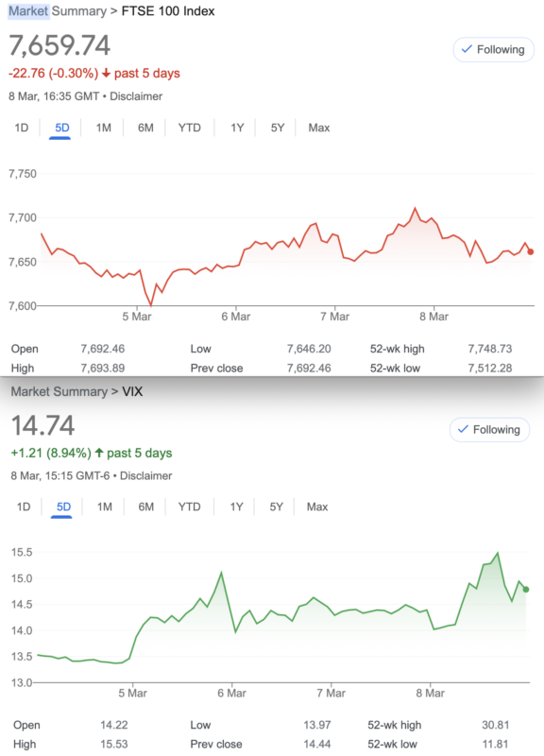The image size is (544, 756).
Task: Show the VIX 1Y chart
Action: point(236,507)
